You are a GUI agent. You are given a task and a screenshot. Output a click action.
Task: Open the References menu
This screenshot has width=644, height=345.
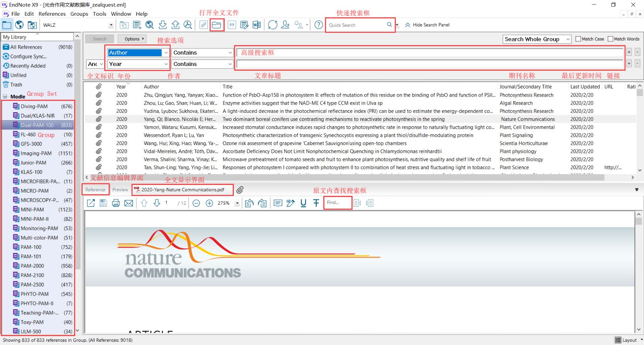coord(52,14)
